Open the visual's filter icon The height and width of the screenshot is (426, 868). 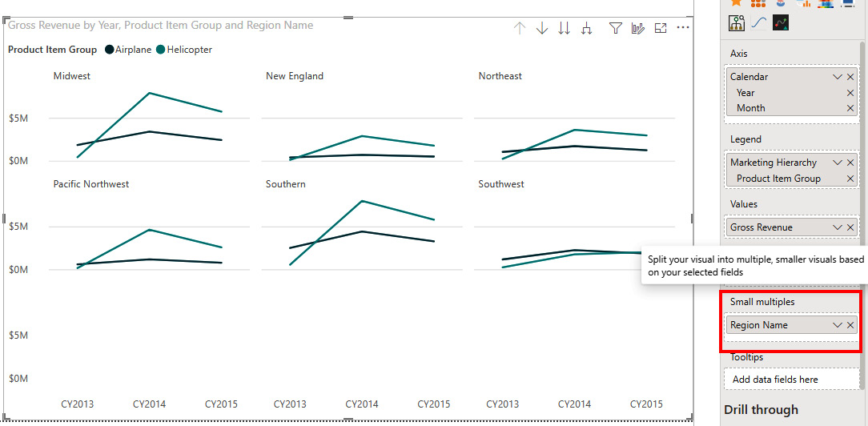tap(615, 29)
